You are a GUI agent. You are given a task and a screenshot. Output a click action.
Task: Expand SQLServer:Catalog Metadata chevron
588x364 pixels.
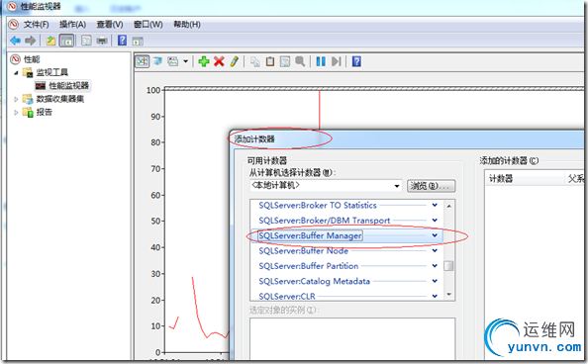[435, 281]
